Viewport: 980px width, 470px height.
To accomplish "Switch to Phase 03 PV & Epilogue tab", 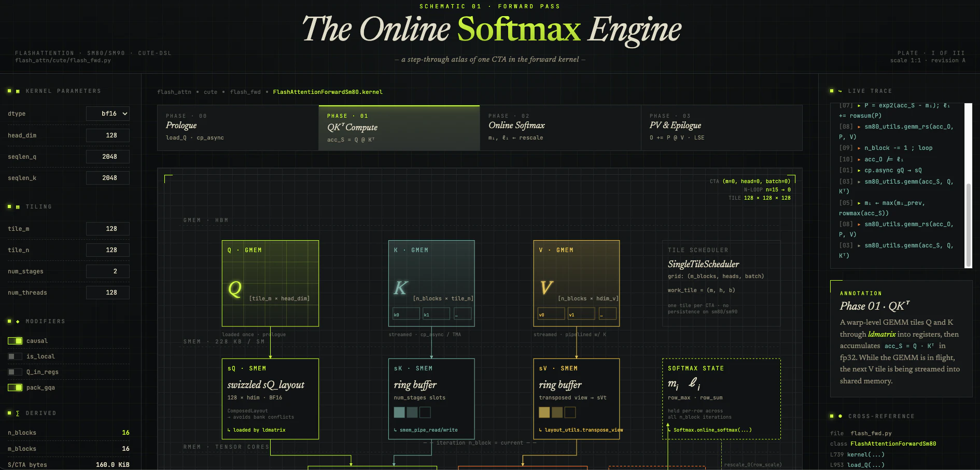I will [722, 128].
